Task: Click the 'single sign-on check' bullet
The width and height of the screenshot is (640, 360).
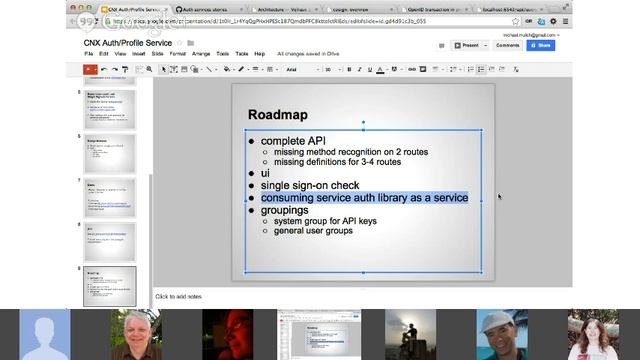Action: pos(310,185)
